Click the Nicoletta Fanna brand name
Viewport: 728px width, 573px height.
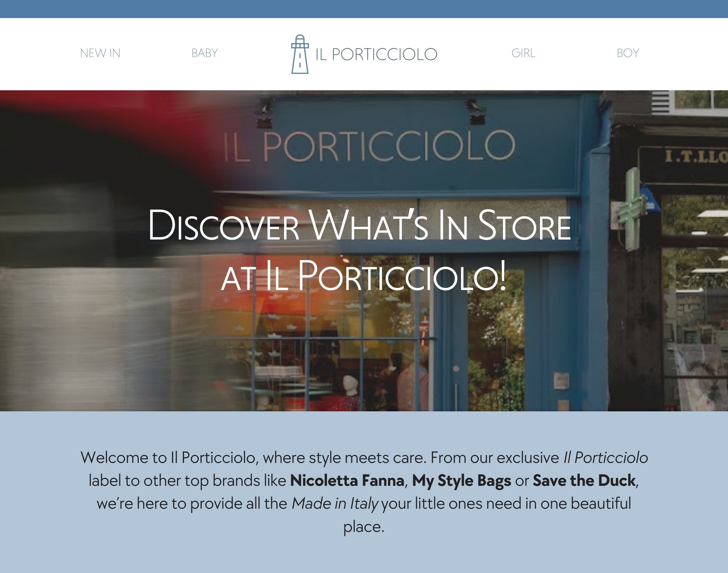point(347,481)
